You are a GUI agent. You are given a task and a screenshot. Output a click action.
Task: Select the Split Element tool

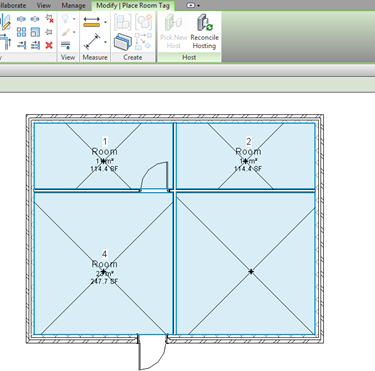click(x=21, y=19)
